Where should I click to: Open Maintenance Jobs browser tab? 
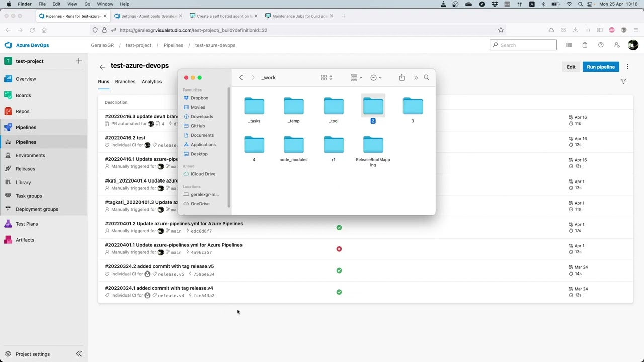[x=299, y=16]
